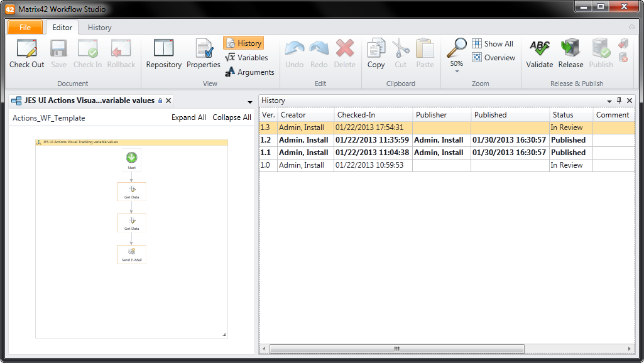
Task: Sort by the Creator column header
Action: tap(305, 115)
